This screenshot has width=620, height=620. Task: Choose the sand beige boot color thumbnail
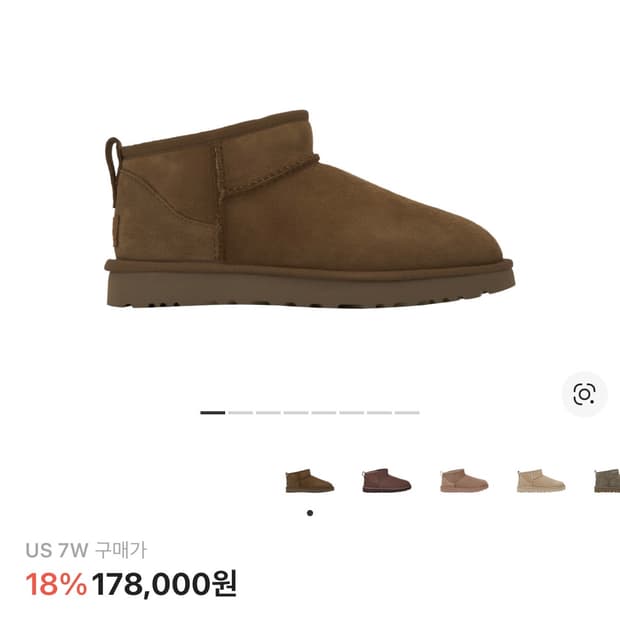click(x=541, y=480)
